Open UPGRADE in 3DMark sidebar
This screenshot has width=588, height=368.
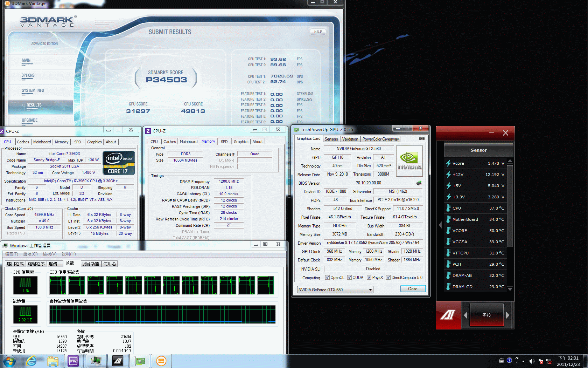coord(30,120)
